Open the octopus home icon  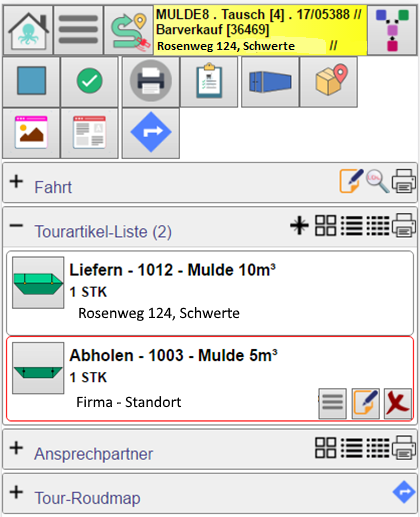coord(28,30)
